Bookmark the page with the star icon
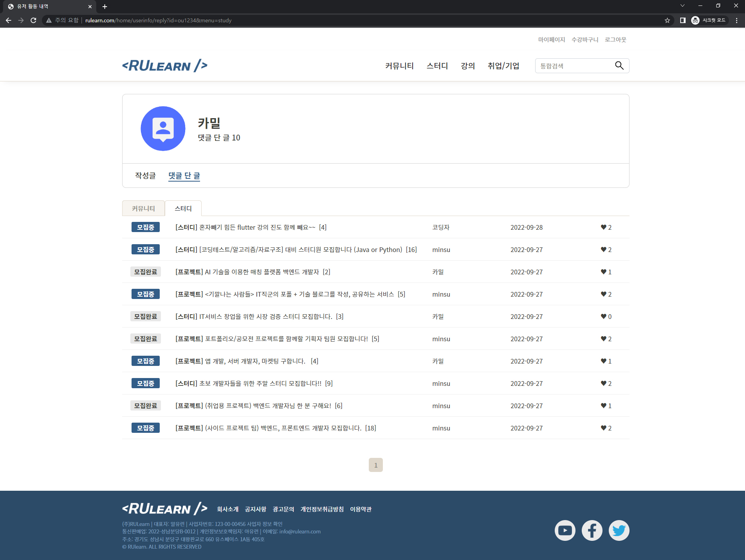Screen dimensions: 745x560 [667, 20]
